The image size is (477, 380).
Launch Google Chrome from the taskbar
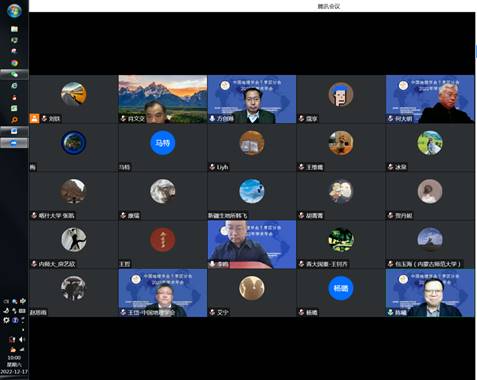pos(14,63)
